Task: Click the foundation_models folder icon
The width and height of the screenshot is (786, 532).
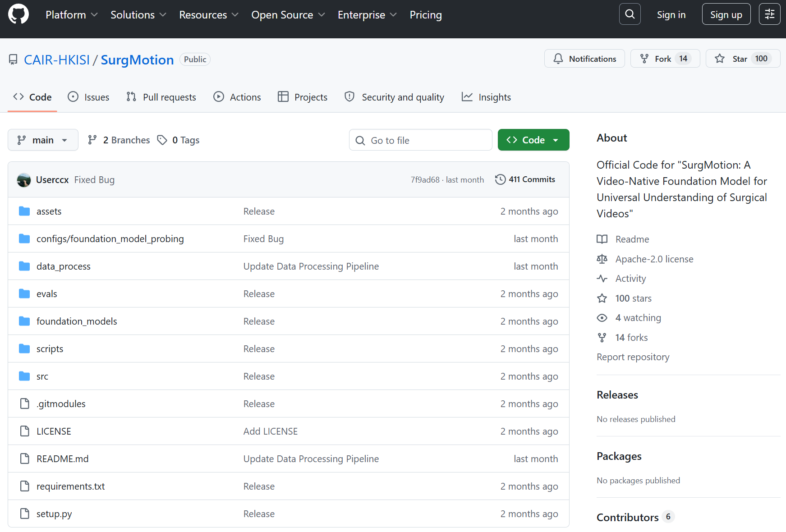Action: point(24,321)
